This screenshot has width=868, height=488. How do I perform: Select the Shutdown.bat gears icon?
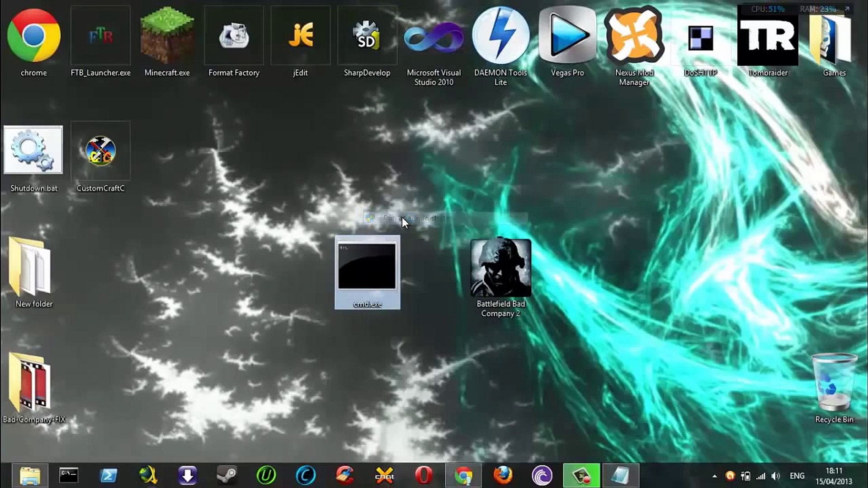tap(33, 150)
